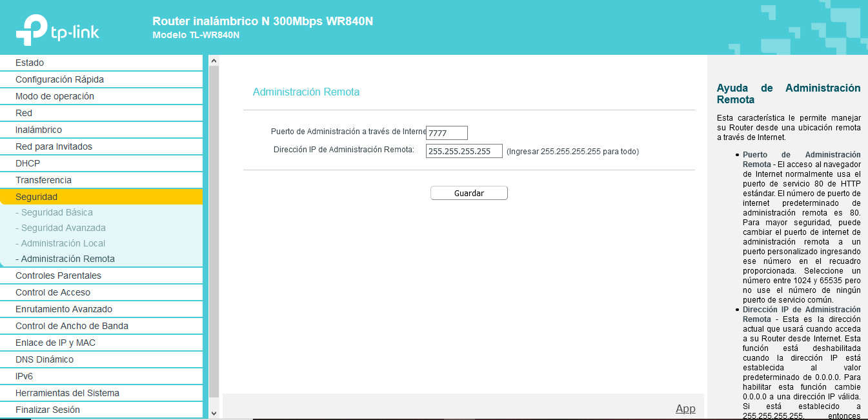
Task: Open the App link
Action: point(685,408)
